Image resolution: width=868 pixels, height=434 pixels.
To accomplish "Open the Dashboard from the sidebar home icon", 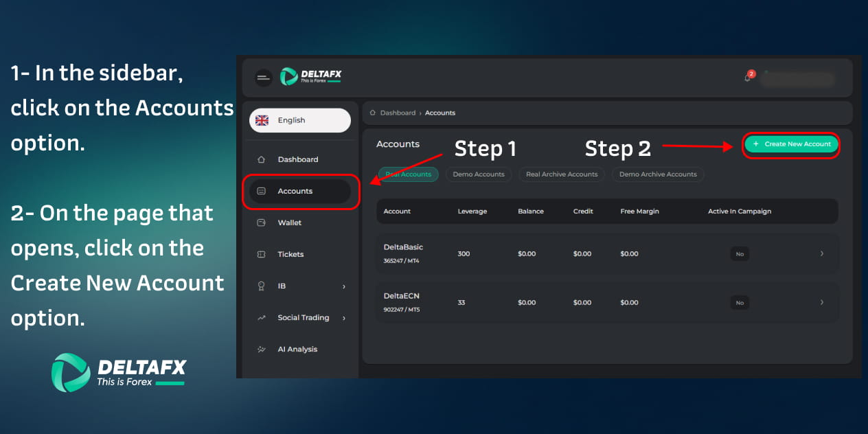I will 262,159.
